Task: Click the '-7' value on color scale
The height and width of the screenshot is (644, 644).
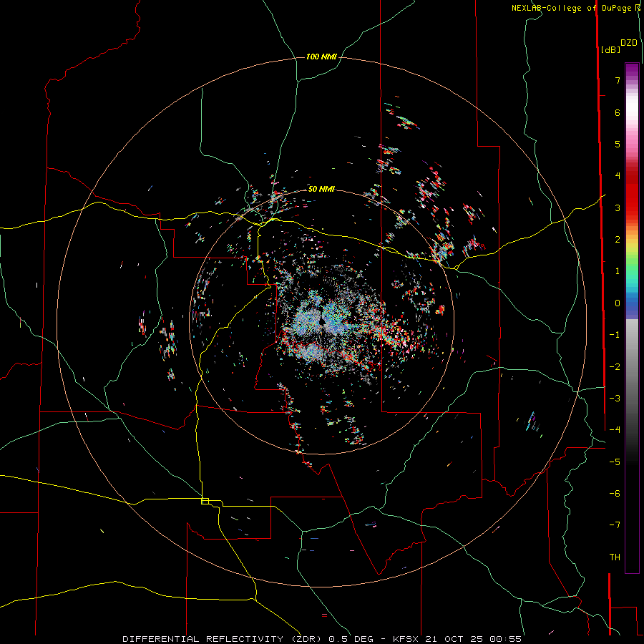Action: point(615,525)
